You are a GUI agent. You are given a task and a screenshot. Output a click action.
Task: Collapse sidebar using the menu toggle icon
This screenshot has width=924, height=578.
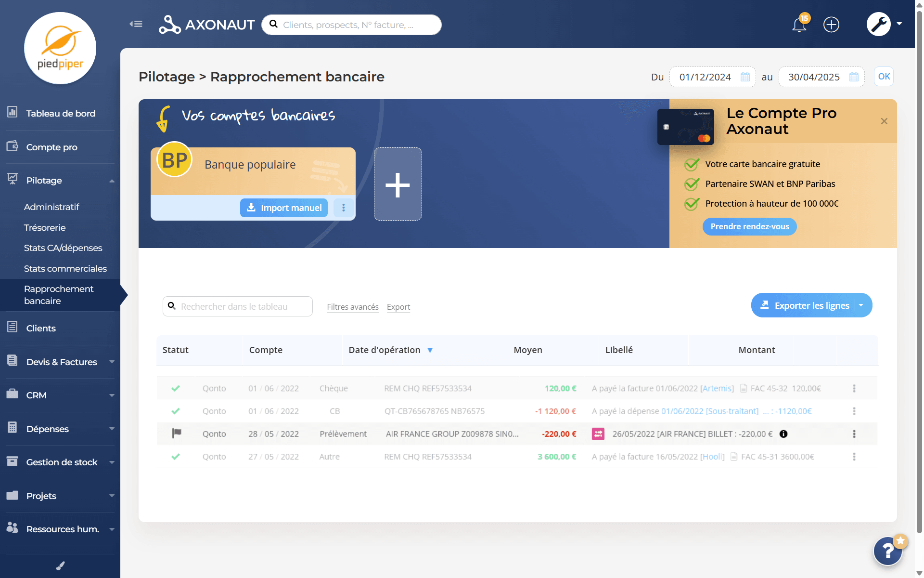[136, 24]
